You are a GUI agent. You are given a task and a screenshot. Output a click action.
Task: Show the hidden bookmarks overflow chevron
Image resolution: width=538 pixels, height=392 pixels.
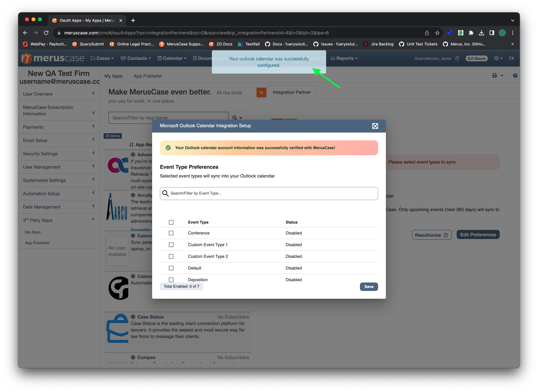(x=512, y=44)
